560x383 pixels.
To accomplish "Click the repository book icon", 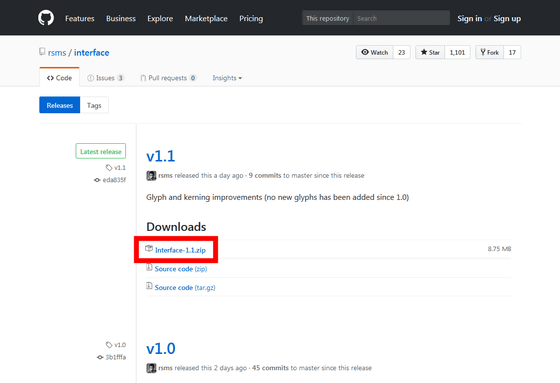I will coord(42,52).
